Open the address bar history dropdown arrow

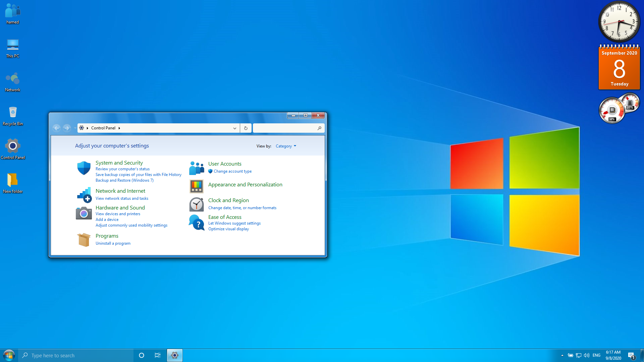[234, 128]
